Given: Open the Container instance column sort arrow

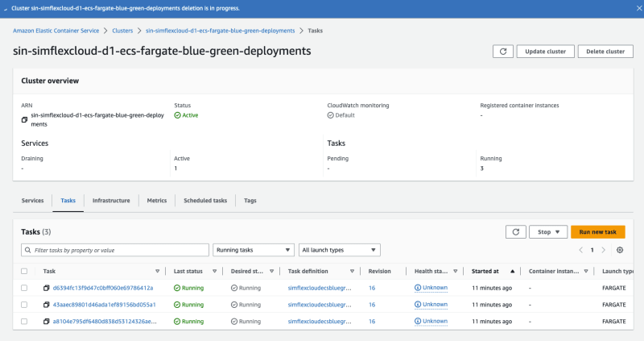Looking at the screenshot, I should 586,271.
